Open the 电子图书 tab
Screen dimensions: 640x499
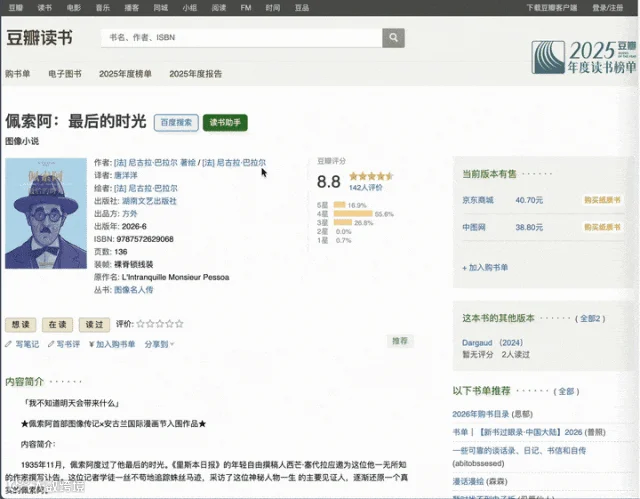[x=65, y=74]
